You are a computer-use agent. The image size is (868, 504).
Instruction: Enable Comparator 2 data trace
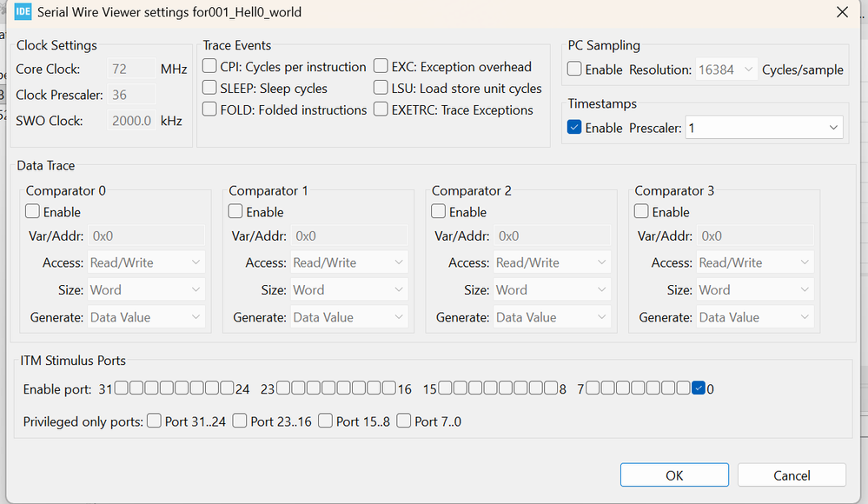[439, 212]
